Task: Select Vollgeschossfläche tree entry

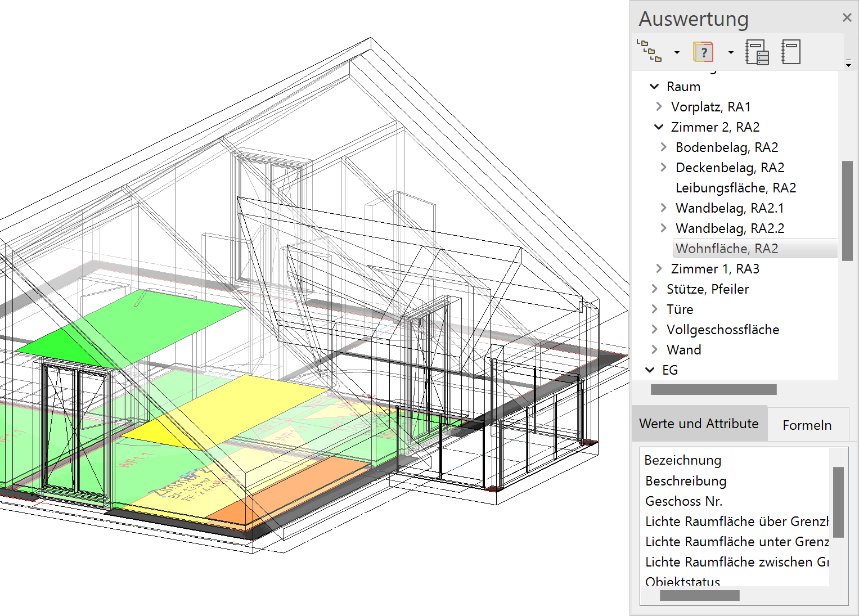Action: point(723,330)
